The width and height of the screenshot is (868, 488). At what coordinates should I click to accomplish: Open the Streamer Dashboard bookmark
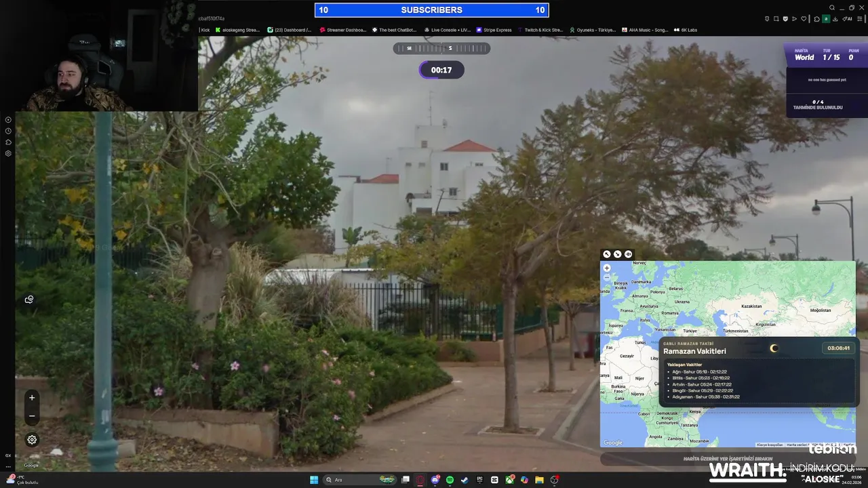click(x=342, y=30)
